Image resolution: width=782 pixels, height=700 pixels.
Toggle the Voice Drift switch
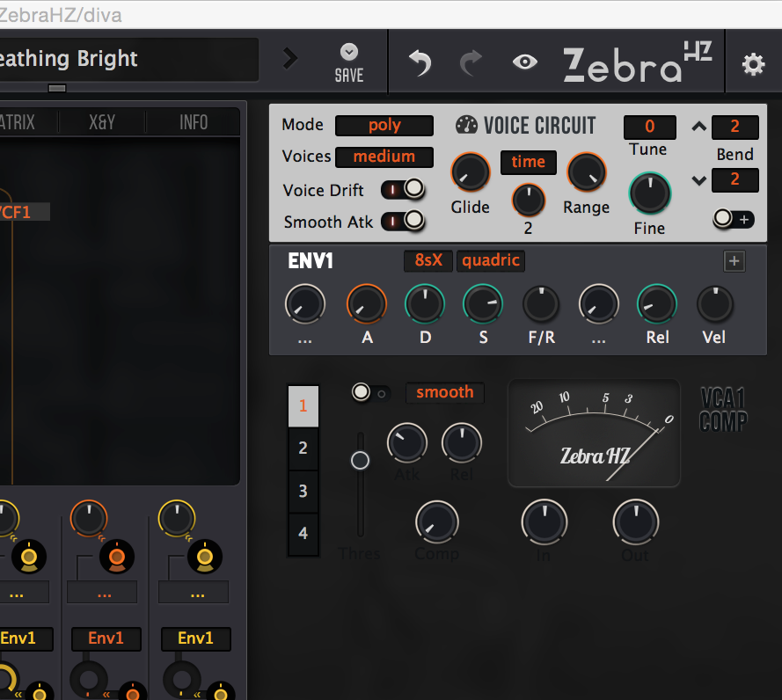pyautogui.click(x=403, y=189)
